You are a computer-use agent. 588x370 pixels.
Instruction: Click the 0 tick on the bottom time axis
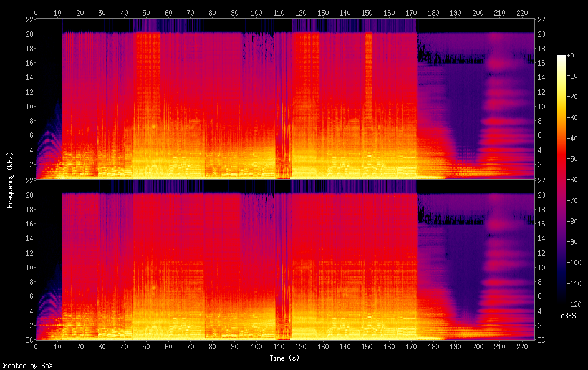pos(36,346)
